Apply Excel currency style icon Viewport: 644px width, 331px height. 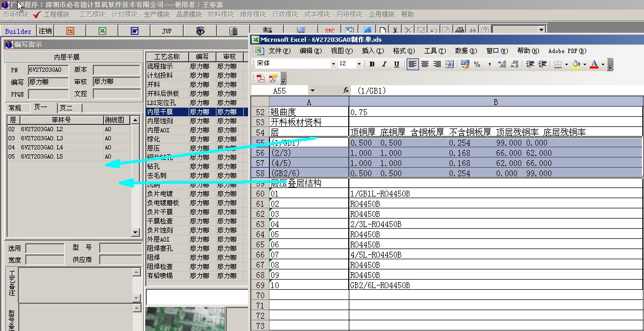pyautogui.click(x=465, y=64)
